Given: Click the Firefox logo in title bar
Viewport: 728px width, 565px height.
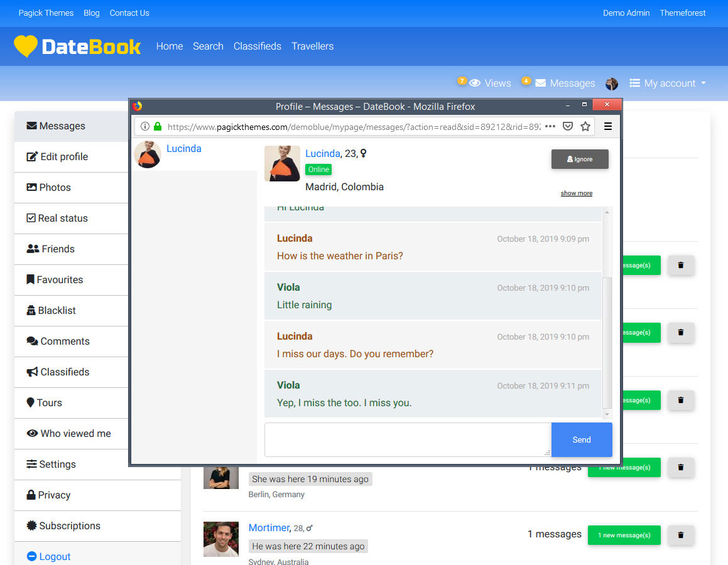Looking at the screenshot, I should [x=138, y=106].
